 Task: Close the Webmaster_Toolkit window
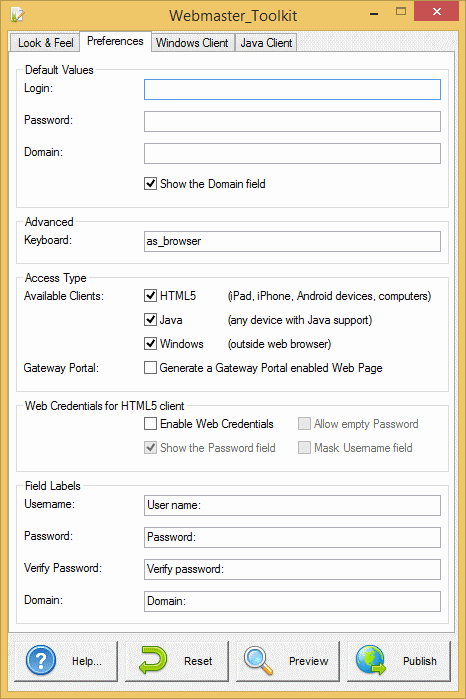[436, 12]
